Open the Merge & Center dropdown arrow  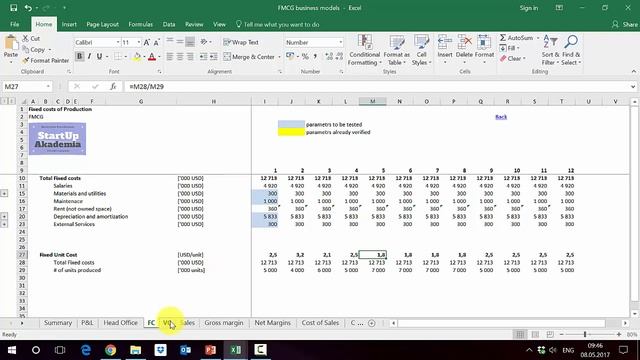[x=279, y=57]
